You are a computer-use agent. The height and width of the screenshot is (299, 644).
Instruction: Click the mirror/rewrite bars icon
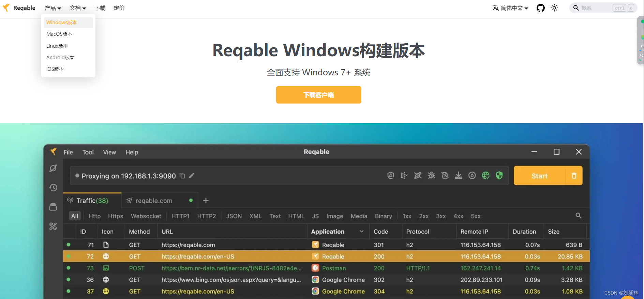(404, 175)
